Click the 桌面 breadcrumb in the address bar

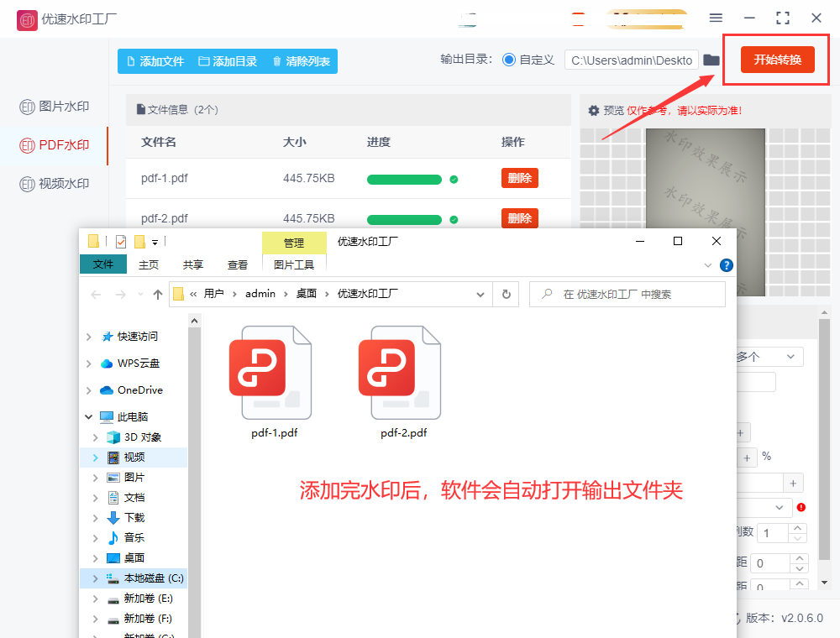pos(307,294)
